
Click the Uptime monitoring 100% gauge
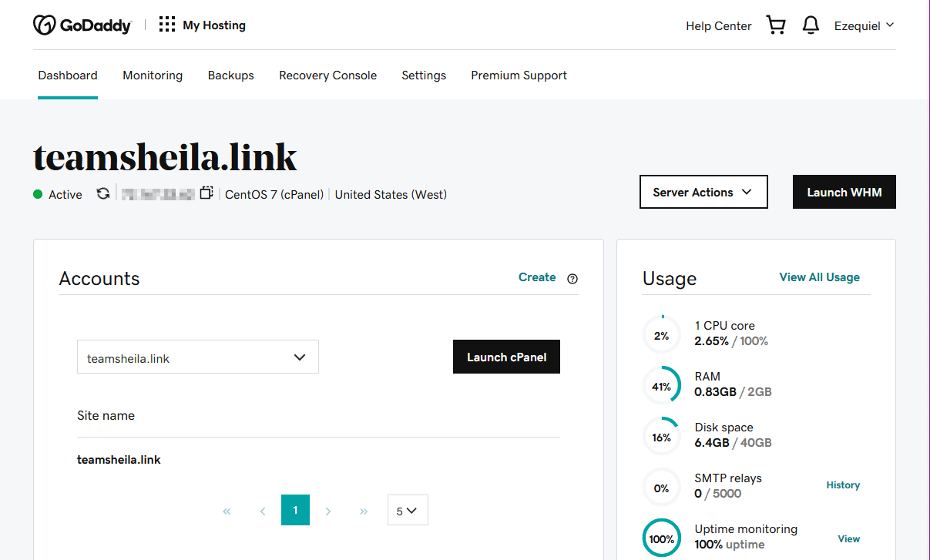(x=662, y=538)
